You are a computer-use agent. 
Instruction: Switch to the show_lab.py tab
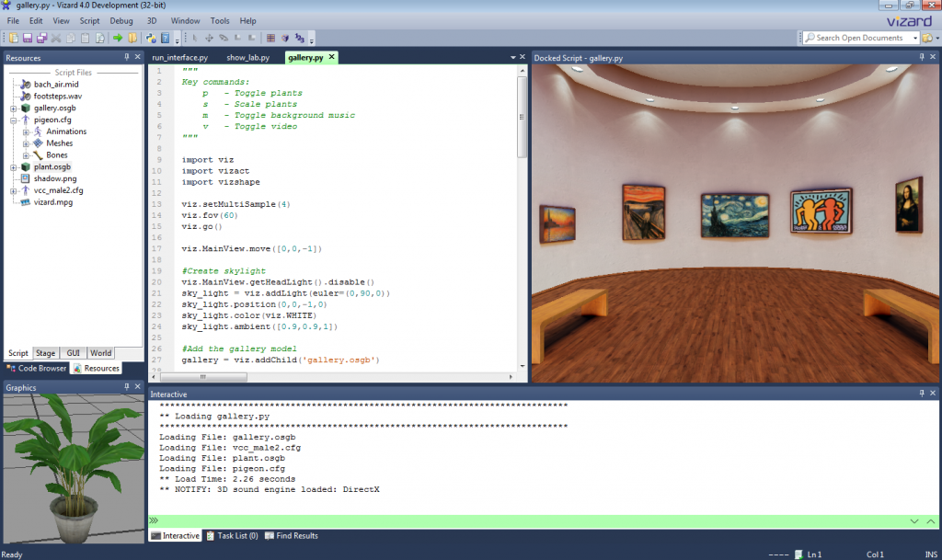pyautogui.click(x=247, y=57)
